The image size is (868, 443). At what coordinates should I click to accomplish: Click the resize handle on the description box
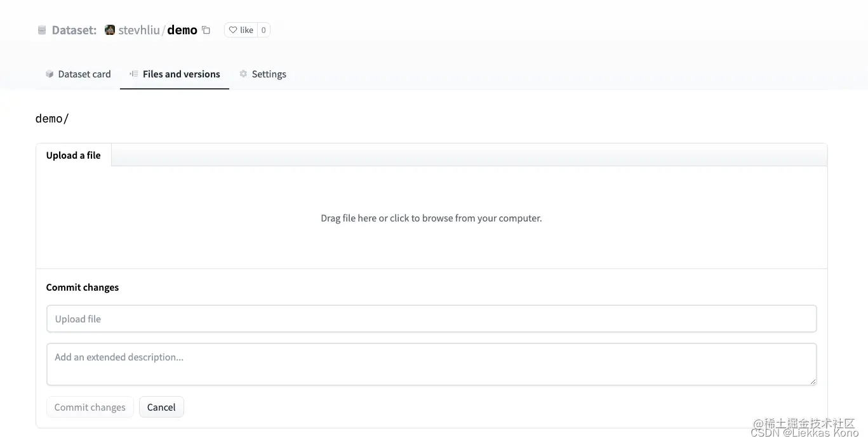point(812,381)
